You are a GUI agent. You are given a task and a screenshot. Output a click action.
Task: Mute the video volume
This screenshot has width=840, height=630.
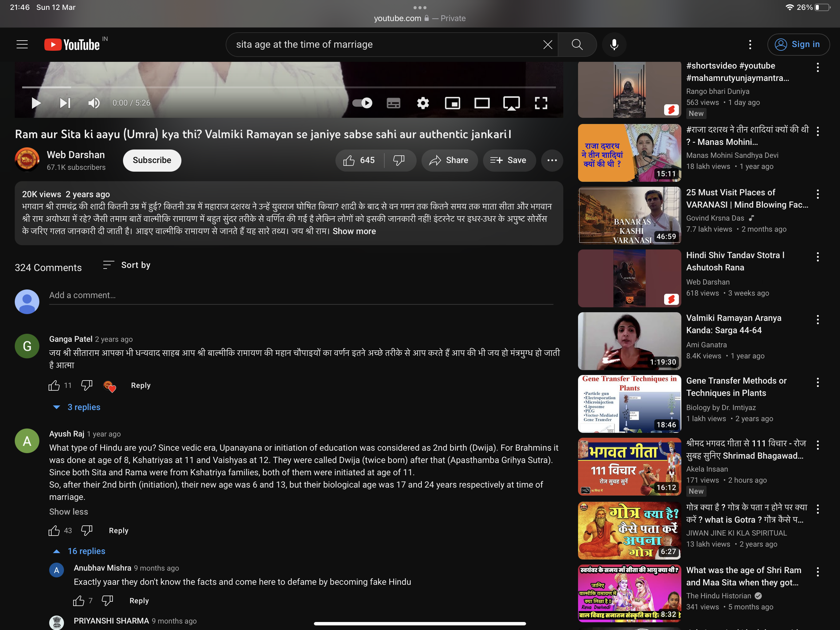(94, 103)
